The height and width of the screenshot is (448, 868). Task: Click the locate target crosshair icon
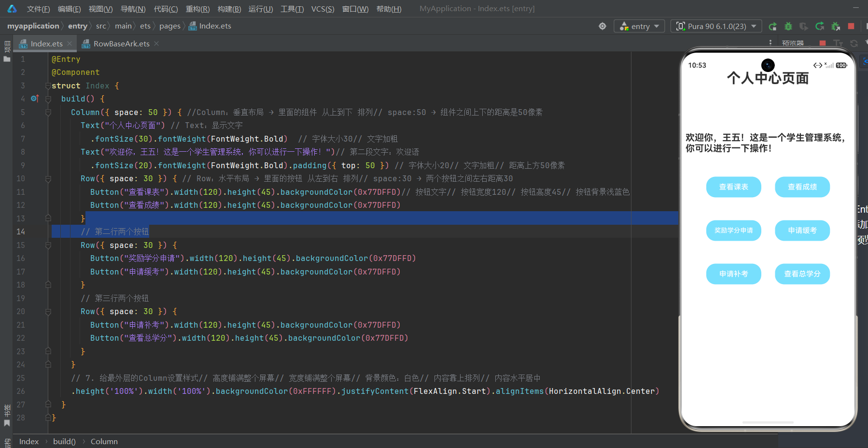(602, 26)
